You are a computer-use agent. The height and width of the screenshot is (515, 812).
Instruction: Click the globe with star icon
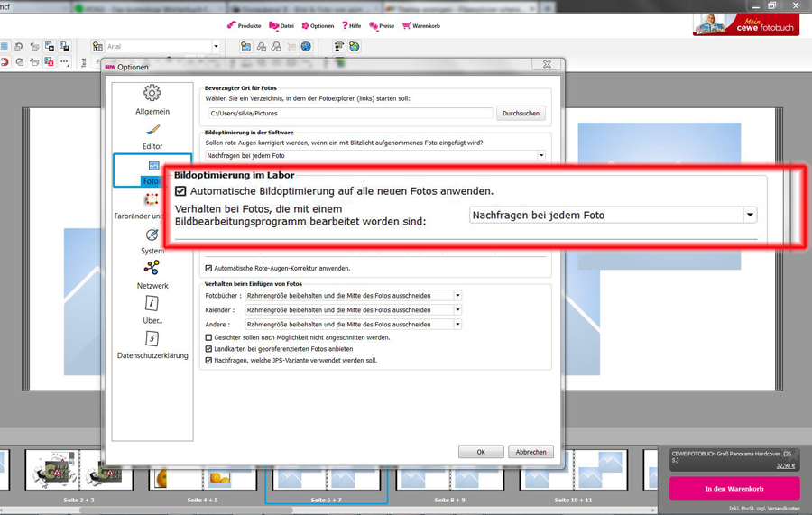355,47
